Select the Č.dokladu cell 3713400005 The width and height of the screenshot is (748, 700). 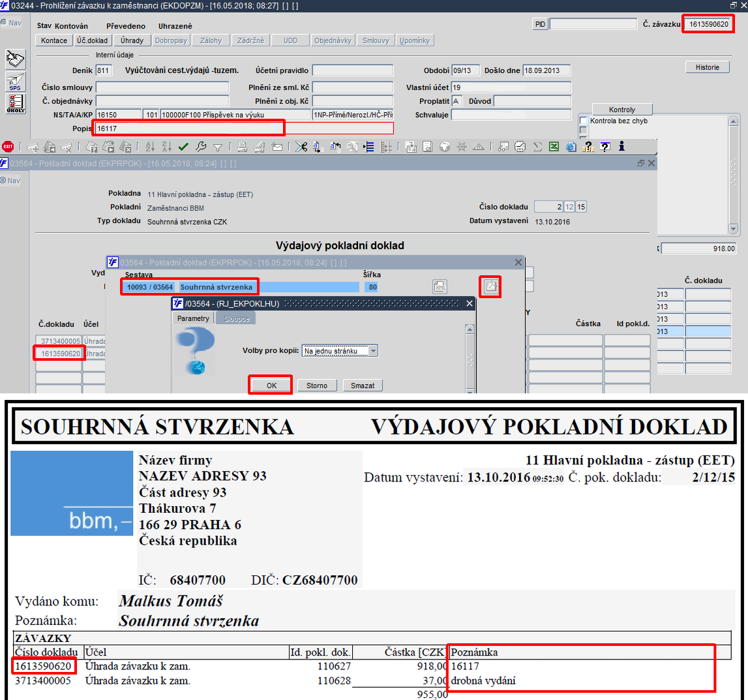click(x=59, y=341)
